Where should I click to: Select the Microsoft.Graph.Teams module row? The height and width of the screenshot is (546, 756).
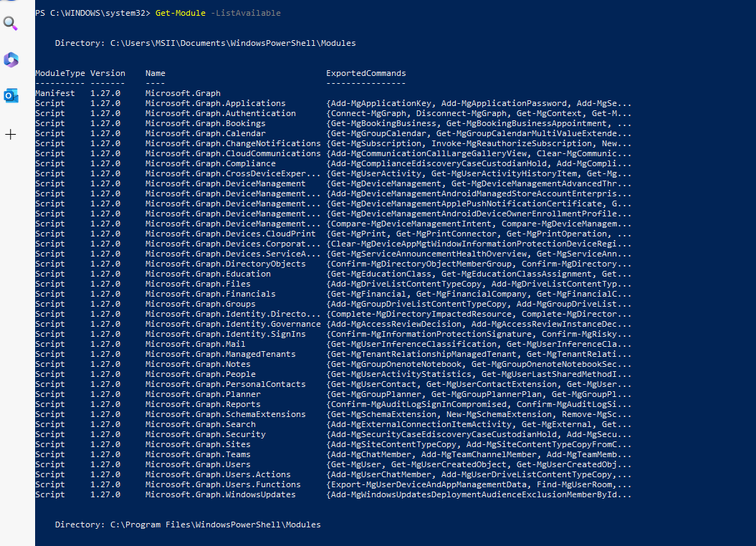(198, 454)
